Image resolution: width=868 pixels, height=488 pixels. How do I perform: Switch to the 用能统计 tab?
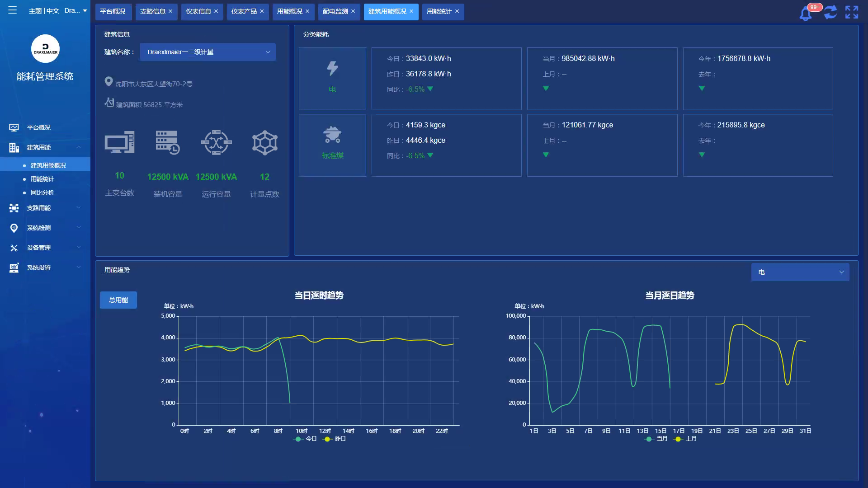click(x=439, y=11)
